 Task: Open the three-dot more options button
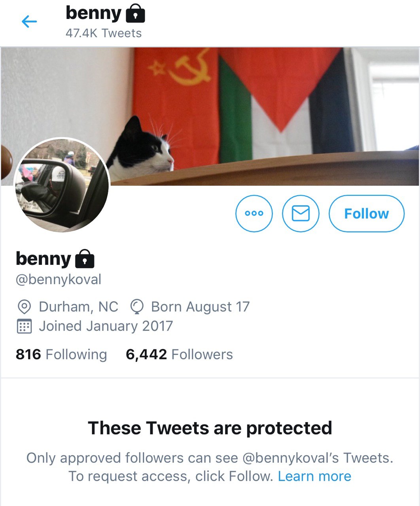pyautogui.click(x=254, y=213)
